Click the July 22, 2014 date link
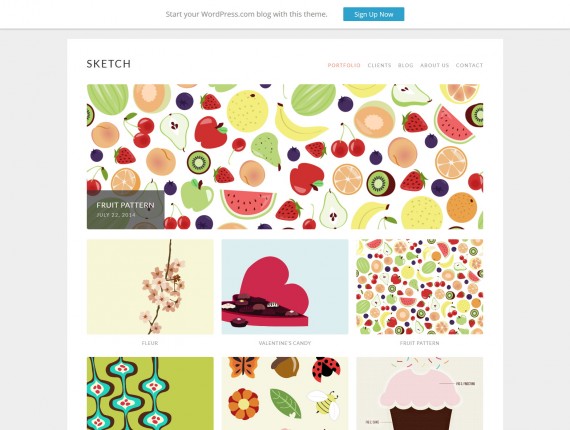The width and height of the screenshot is (570, 430). coord(116,215)
